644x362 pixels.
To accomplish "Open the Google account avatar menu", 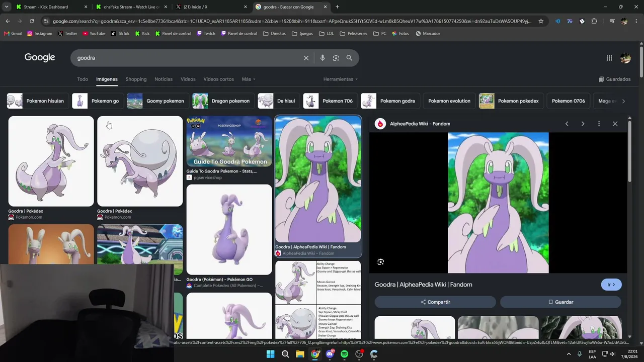I will tap(625, 58).
